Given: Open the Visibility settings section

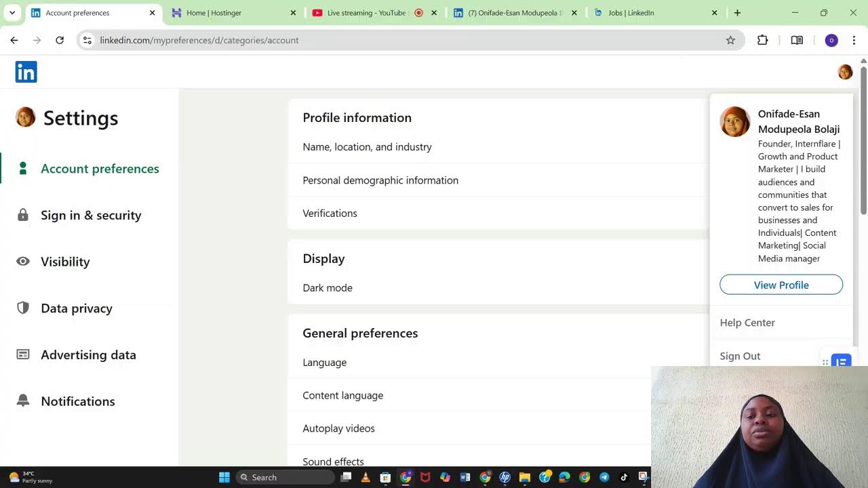Looking at the screenshot, I should pyautogui.click(x=65, y=262).
